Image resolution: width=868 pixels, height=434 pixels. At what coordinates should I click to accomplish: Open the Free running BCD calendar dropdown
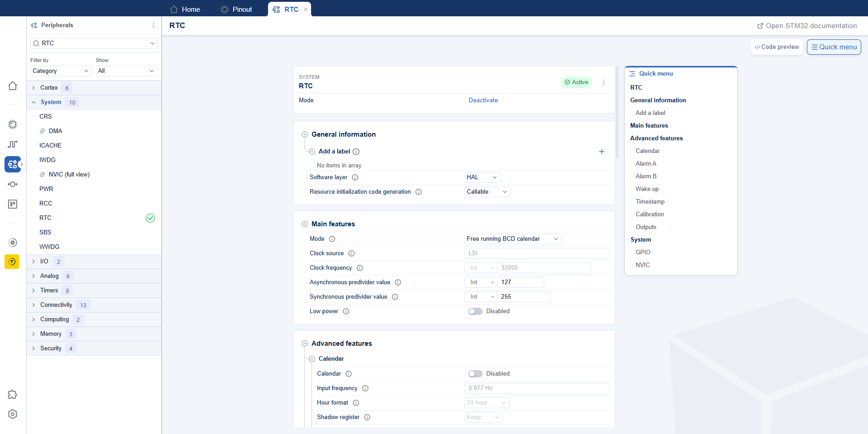point(513,239)
